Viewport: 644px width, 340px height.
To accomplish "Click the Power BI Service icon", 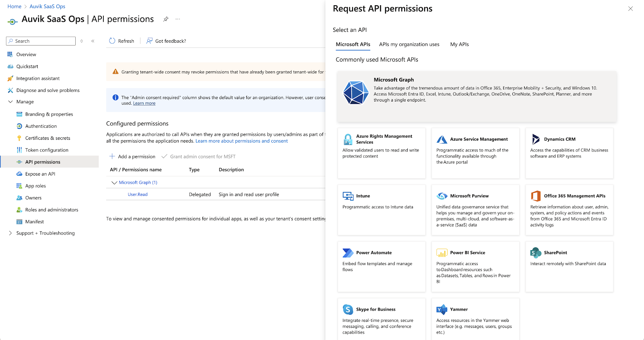I will click(x=442, y=253).
